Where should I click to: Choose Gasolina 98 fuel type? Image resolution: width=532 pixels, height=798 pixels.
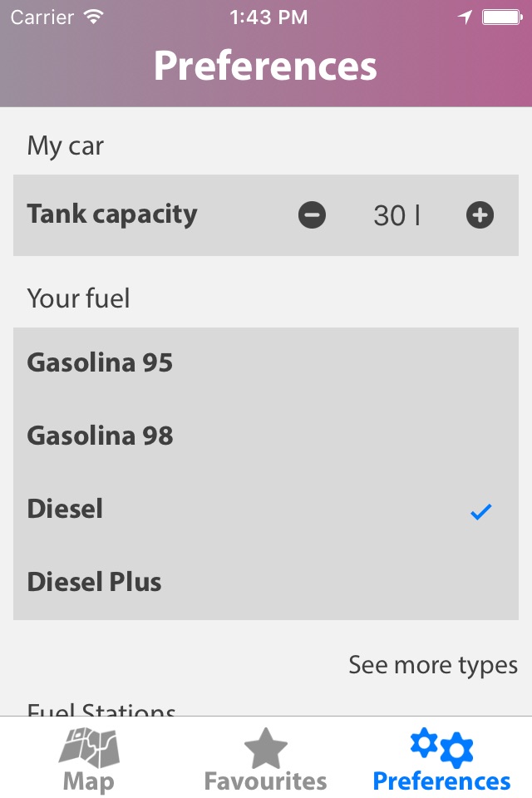click(x=100, y=436)
